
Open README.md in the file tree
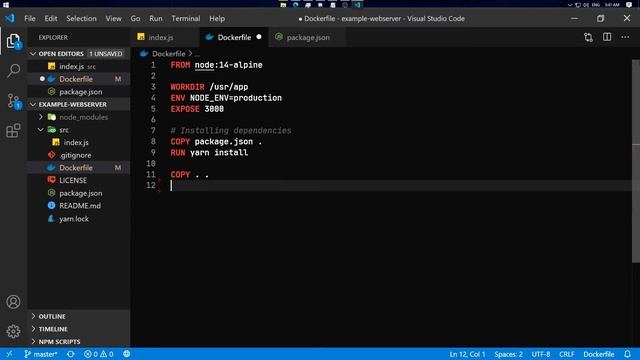coord(79,206)
